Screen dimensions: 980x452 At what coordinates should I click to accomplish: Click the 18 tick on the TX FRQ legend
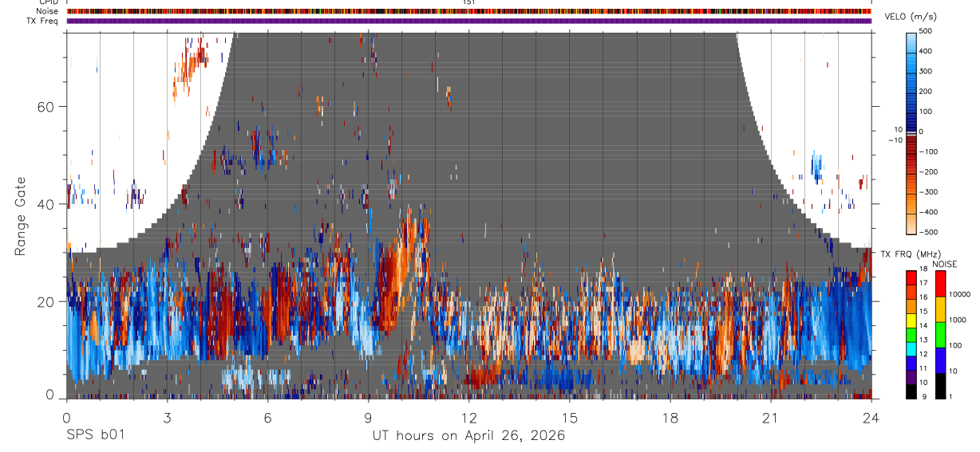[x=923, y=269]
